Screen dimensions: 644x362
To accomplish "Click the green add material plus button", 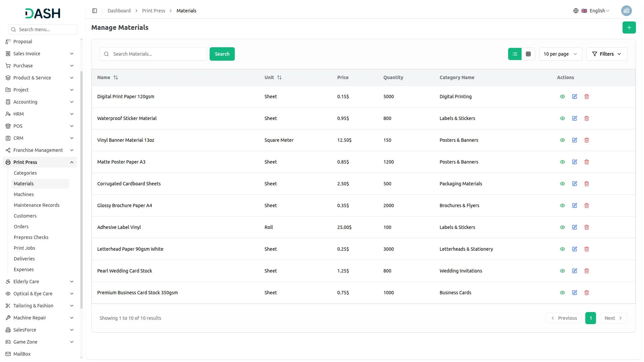I will (629, 27).
